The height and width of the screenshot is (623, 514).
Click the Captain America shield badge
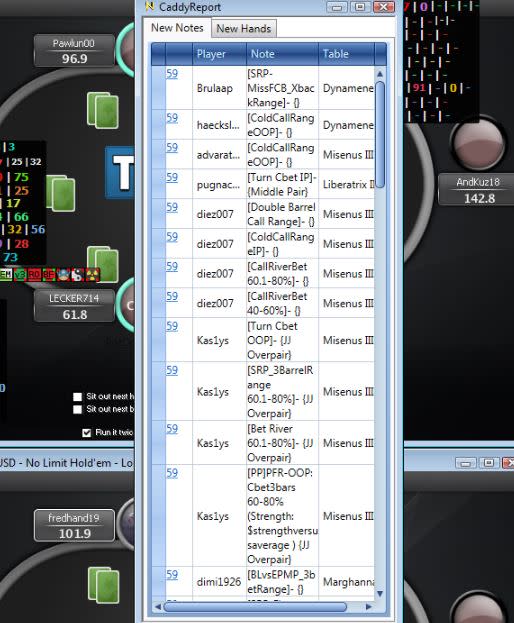pyautogui.click(x=63, y=274)
